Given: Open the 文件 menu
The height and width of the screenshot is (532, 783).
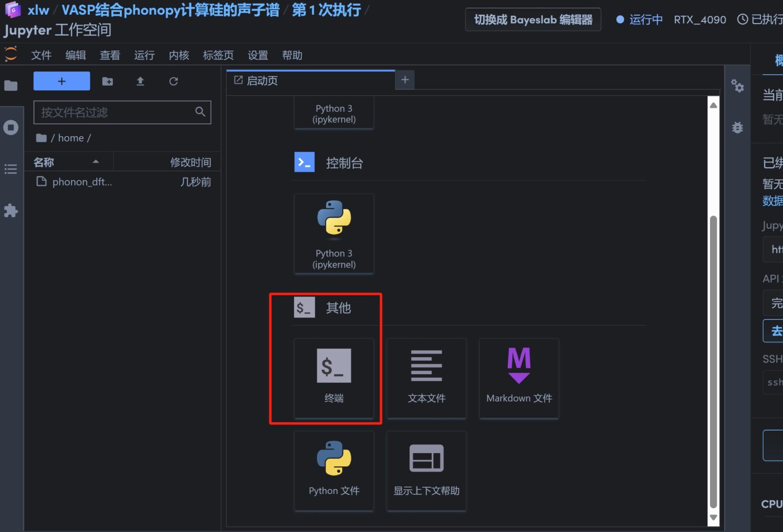Looking at the screenshot, I should [41, 55].
